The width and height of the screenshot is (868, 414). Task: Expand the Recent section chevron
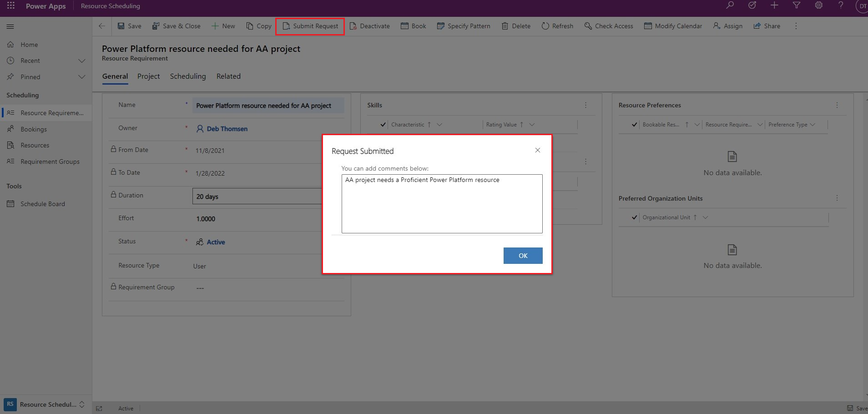[82, 61]
